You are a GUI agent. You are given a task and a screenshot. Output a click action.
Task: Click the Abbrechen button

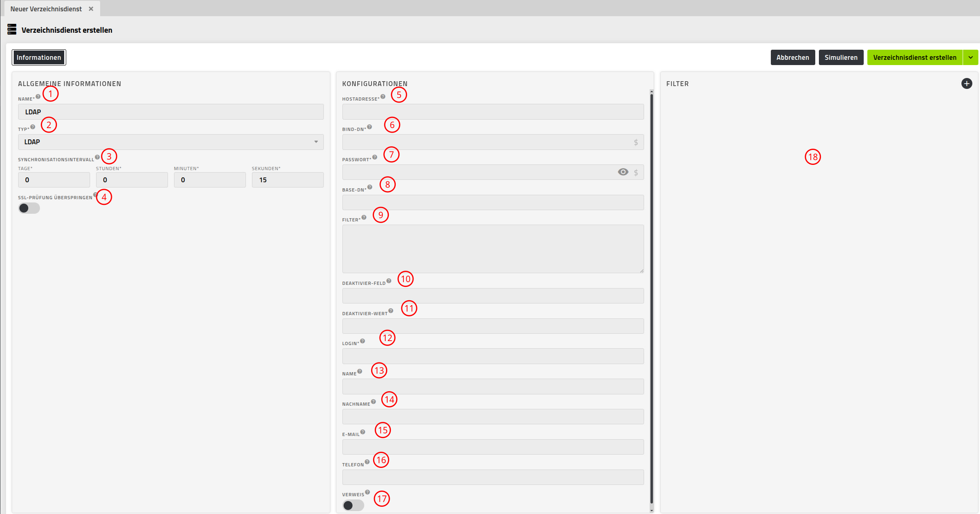pyautogui.click(x=793, y=57)
